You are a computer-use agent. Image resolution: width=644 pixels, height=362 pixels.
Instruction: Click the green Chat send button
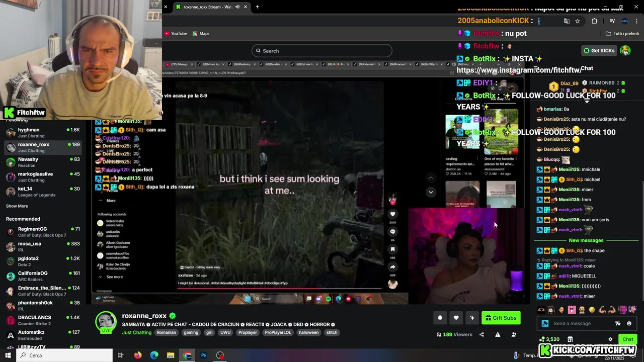pyautogui.click(x=627, y=339)
